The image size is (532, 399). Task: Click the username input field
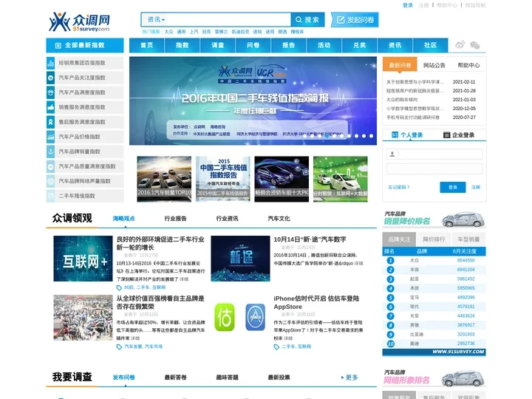pyautogui.click(x=434, y=154)
